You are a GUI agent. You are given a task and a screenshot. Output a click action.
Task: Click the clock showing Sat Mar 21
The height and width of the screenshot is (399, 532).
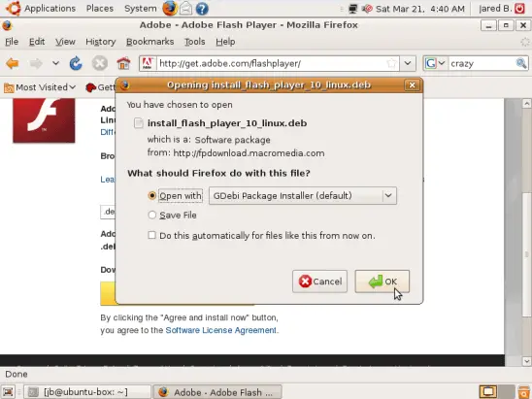click(420, 9)
